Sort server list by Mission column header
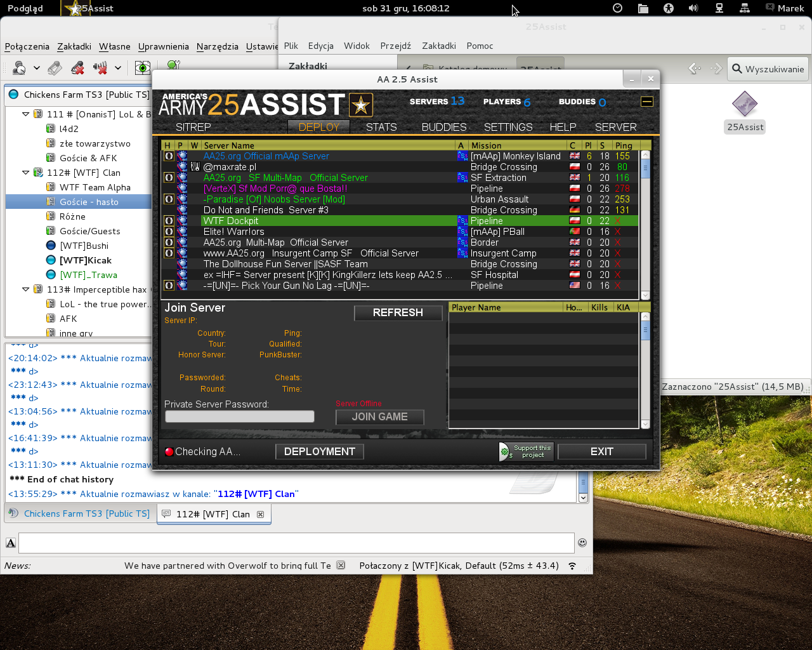The height and width of the screenshot is (650, 812). click(x=517, y=145)
